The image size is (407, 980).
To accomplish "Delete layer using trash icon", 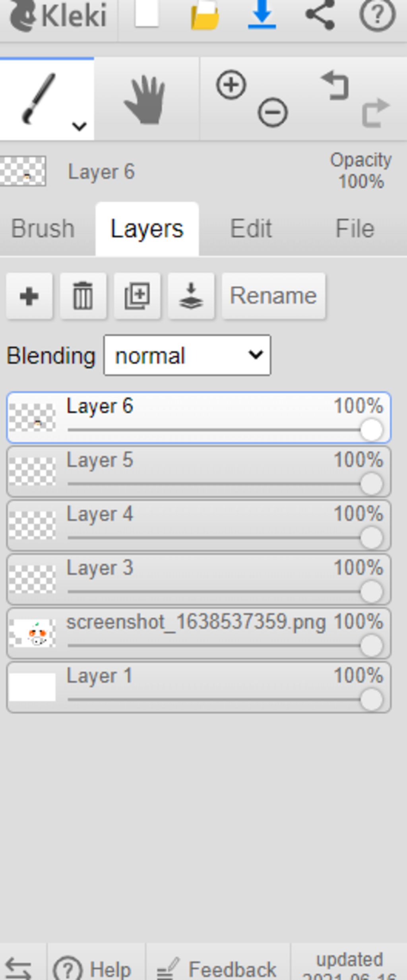I will click(83, 296).
